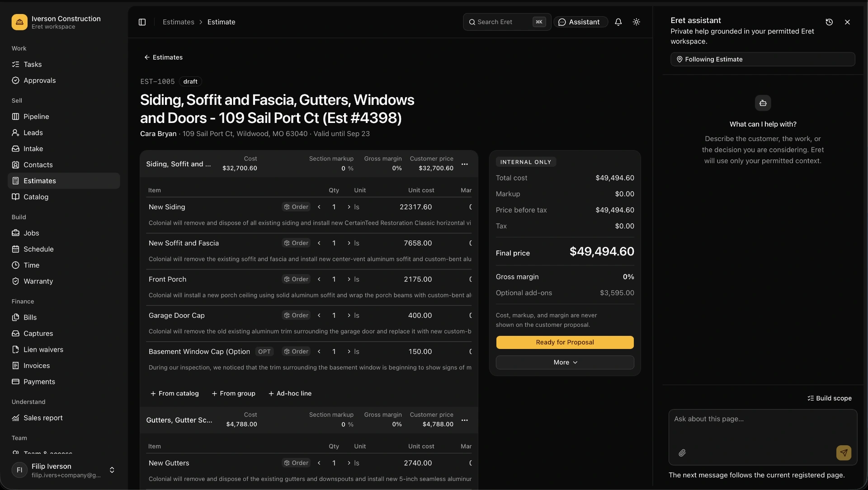The height and width of the screenshot is (490, 868).
Task: Expand the Filip Iverson account switcher
Action: coord(64,470)
